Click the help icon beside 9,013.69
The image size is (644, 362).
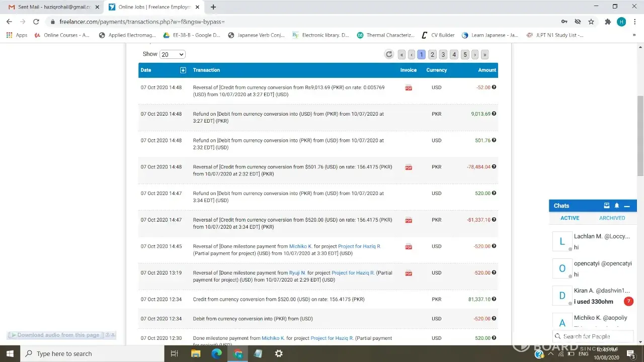494,114
